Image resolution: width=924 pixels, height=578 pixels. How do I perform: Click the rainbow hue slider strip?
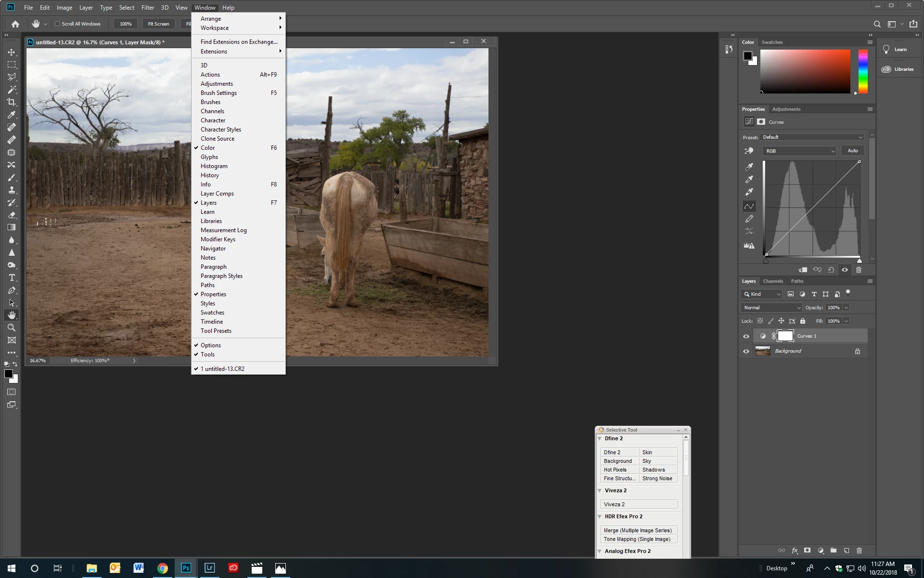863,71
